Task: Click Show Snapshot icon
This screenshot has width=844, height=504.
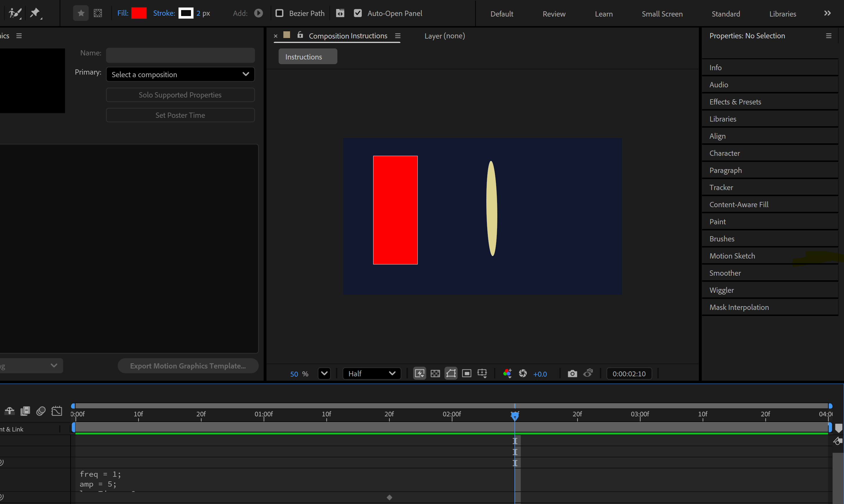Action: [588, 373]
